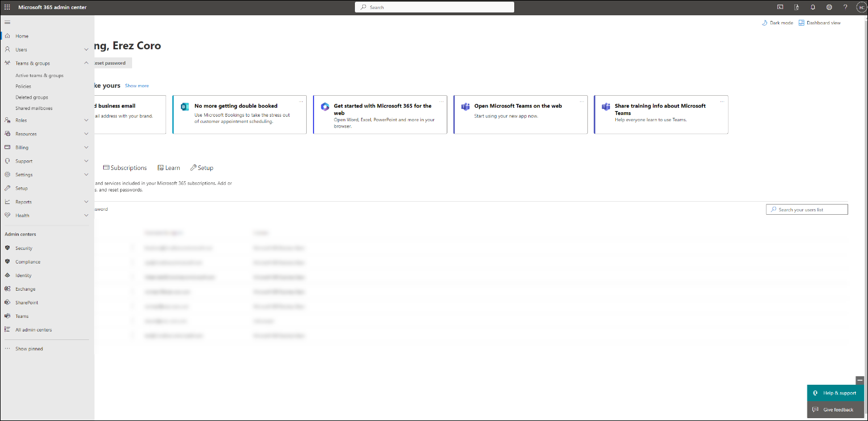
Task: Click the Show more link
Action: coord(137,86)
